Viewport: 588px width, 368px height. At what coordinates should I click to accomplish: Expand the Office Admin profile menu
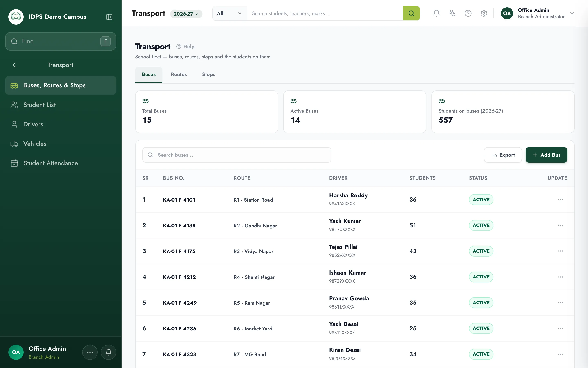[x=537, y=13]
